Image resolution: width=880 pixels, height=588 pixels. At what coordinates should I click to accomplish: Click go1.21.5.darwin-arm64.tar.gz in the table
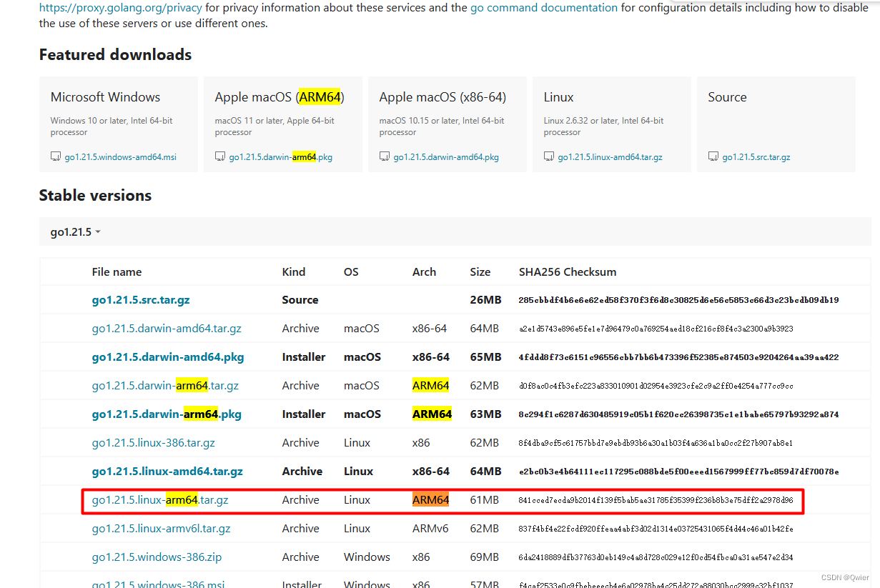[165, 386]
